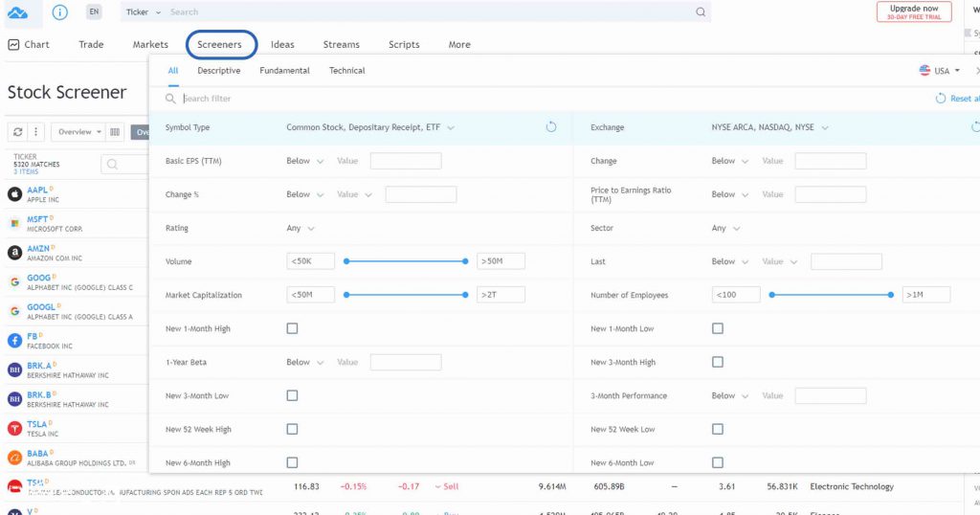Click the GOOGL Google logo icon
The image size is (980, 515).
pos(14,311)
